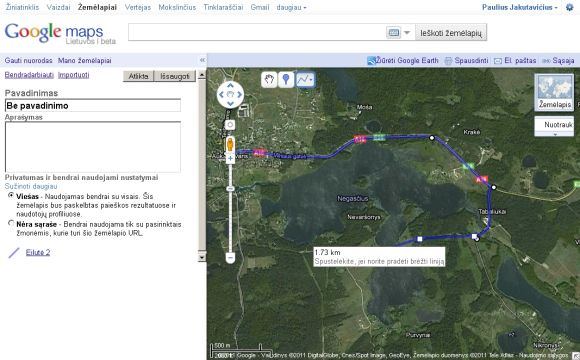Pan the map downward with arrow

(x=230, y=103)
